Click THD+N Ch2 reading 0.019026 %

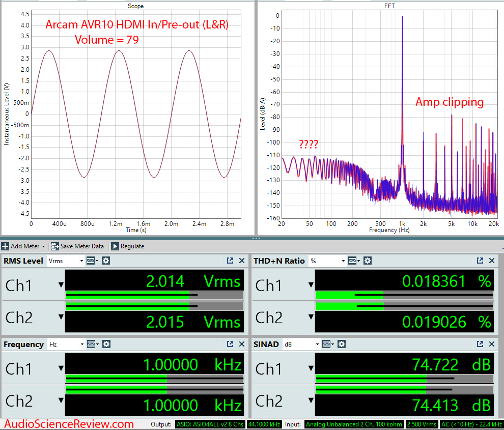pos(447,322)
